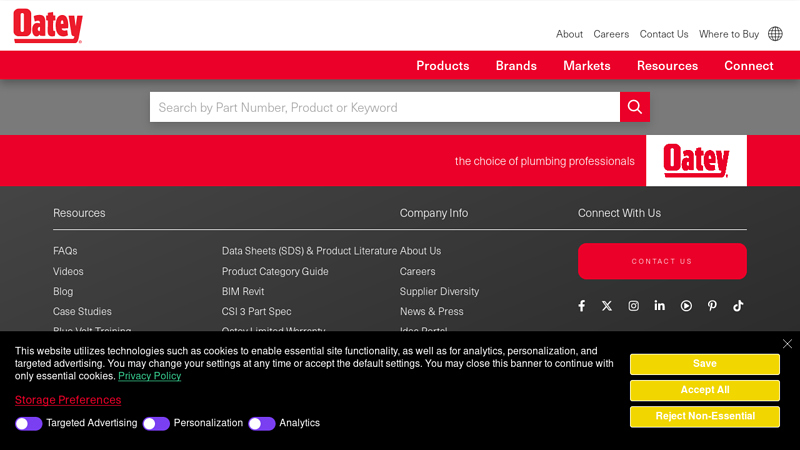This screenshot has height=450, width=800.
Task: Open the YouTube play icon
Action: pyautogui.click(x=686, y=306)
